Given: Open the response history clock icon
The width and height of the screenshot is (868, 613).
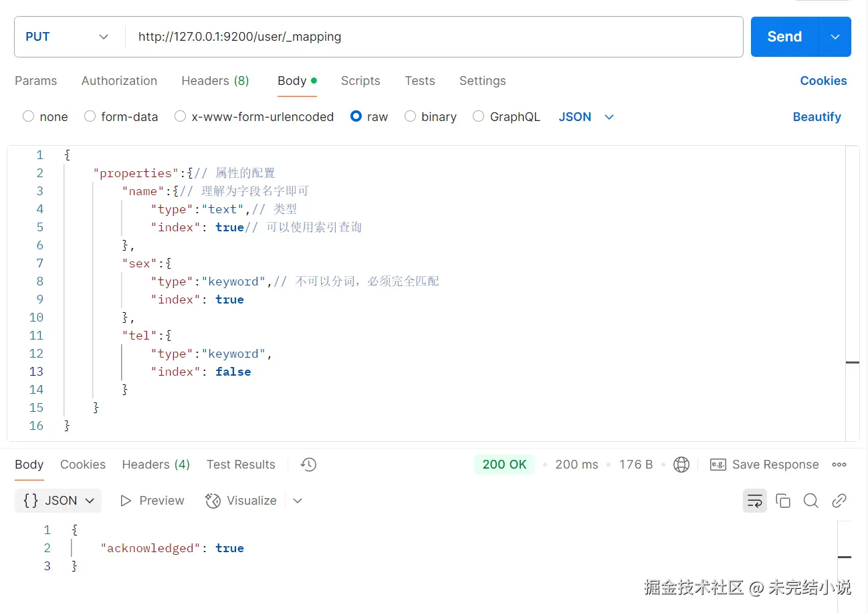Looking at the screenshot, I should tap(308, 465).
